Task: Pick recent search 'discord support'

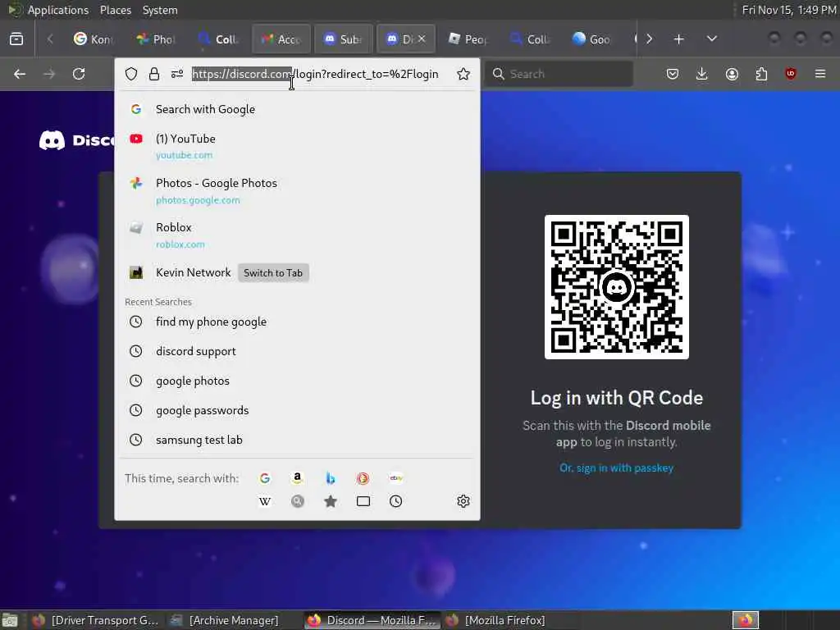Action: pyautogui.click(x=297, y=351)
